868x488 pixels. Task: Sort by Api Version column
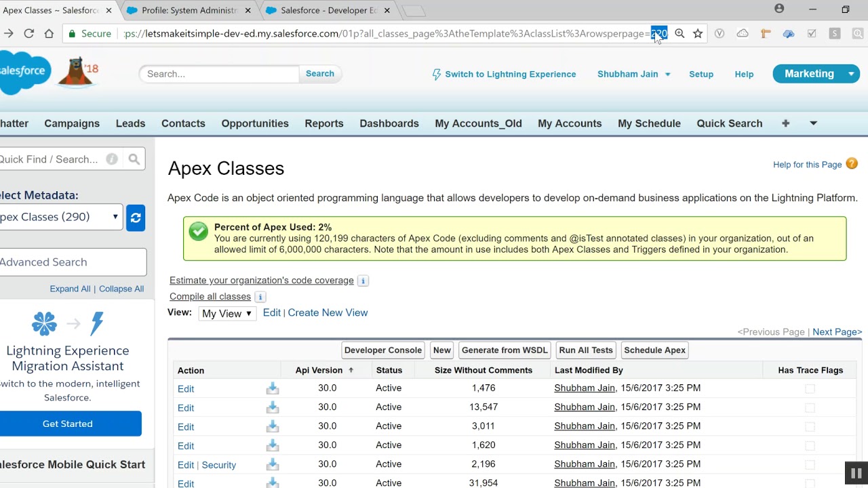[x=324, y=370]
